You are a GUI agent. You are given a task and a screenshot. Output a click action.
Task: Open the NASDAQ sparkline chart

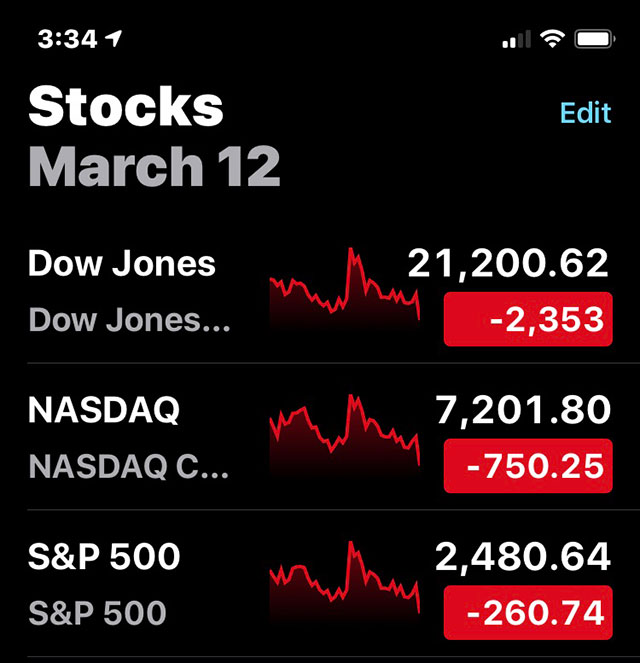tap(345, 435)
